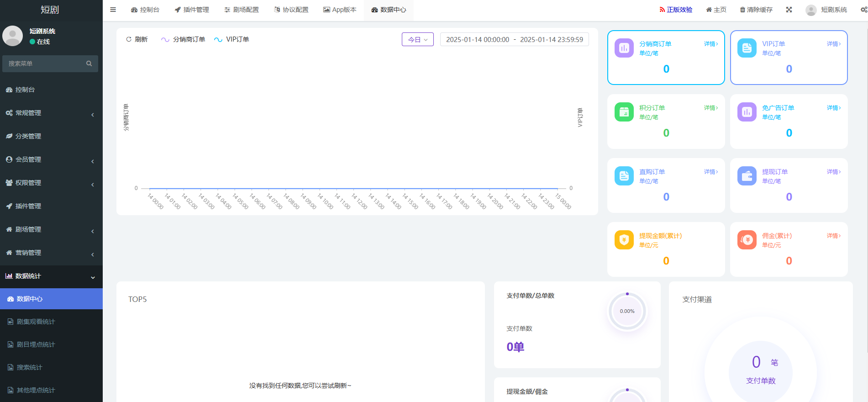Click the 刷新 refresh button
The width and height of the screenshot is (868, 402).
pyautogui.click(x=137, y=39)
